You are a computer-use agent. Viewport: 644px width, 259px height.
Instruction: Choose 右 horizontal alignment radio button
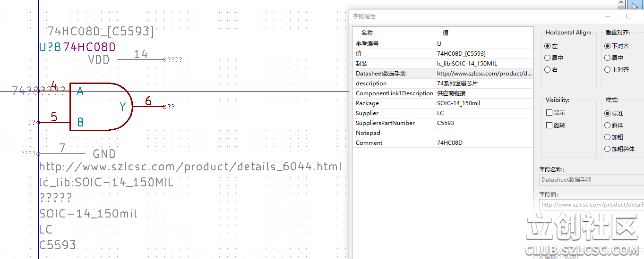click(x=548, y=70)
